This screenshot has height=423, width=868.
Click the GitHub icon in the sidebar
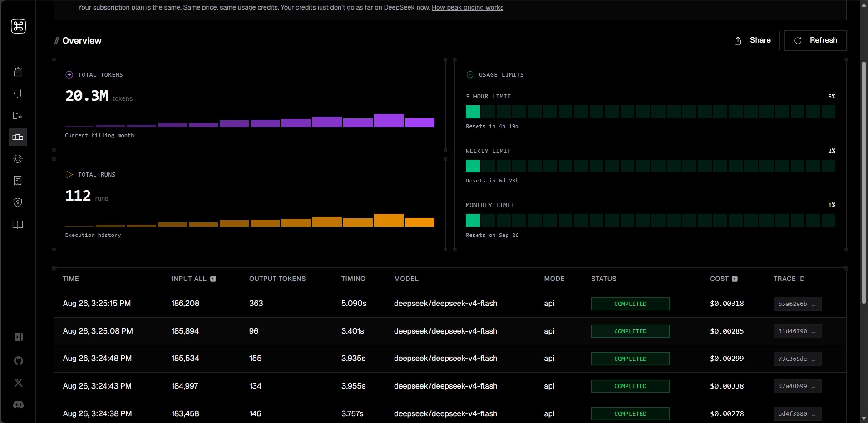(18, 361)
